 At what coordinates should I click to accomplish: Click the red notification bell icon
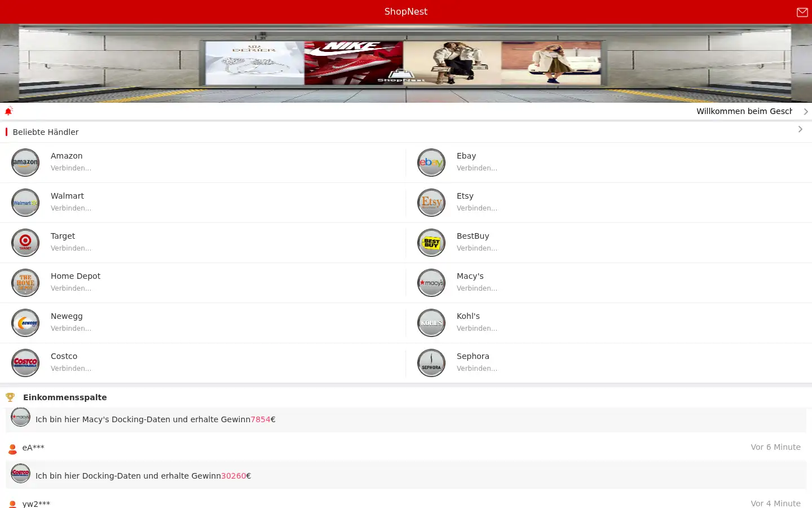(x=8, y=111)
